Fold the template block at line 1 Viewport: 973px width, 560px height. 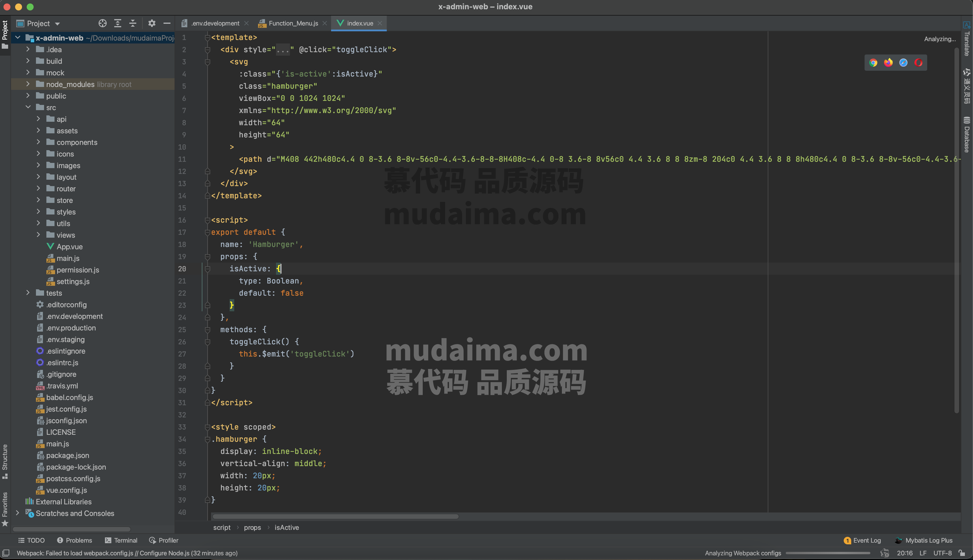(x=208, y=38)
